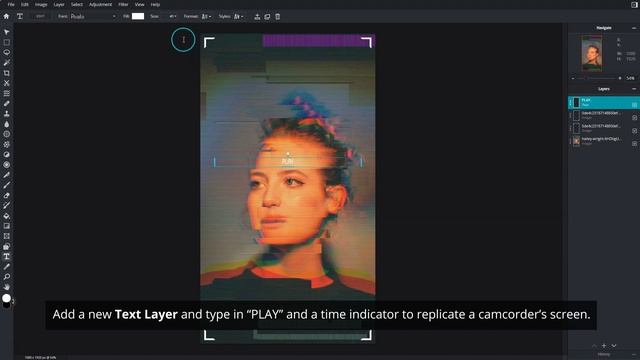Click the foreground color circle in toolbar
The width and height of the screenshot is (640, 360).
click(6, 298)
